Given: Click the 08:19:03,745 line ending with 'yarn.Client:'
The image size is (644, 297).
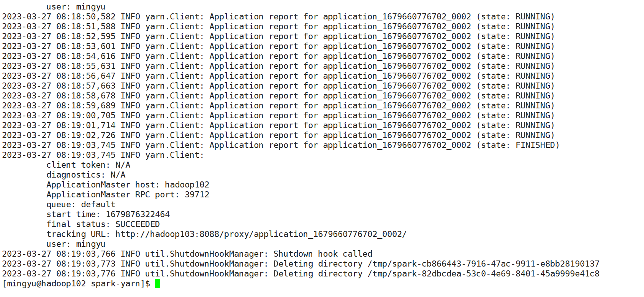Looking at the screenshot, I should (x=103, y=155).
